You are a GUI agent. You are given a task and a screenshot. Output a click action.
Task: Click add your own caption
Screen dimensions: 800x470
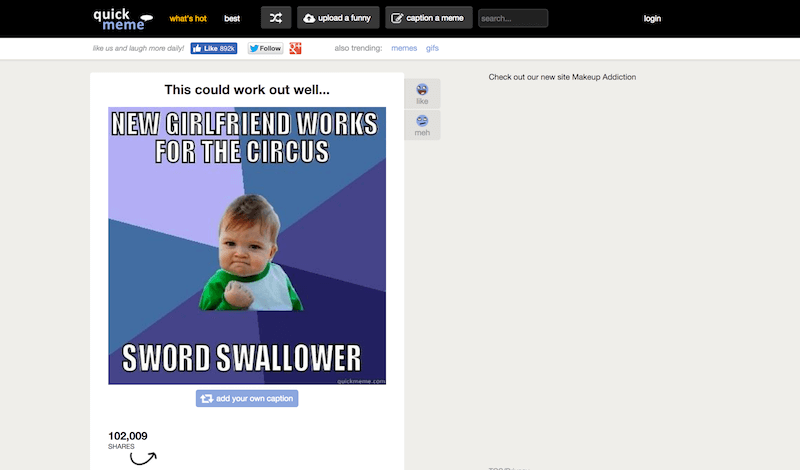(x=247, y=399)
